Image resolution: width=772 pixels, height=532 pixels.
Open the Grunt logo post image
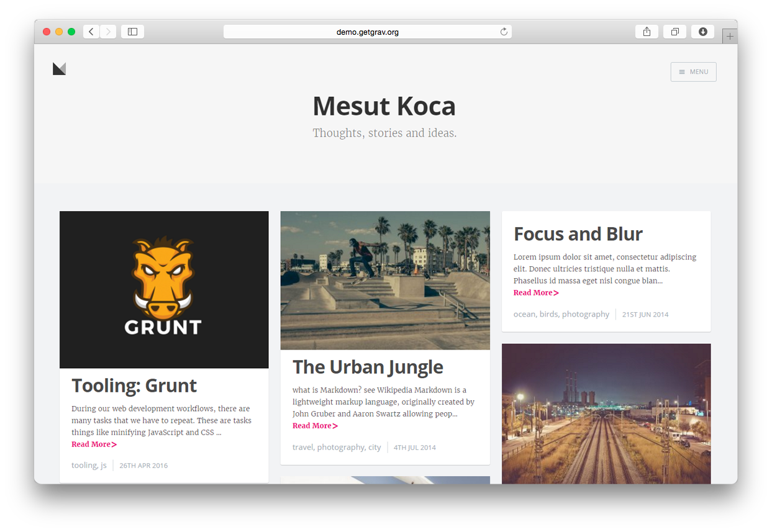pyautogui.click(x=164, y=289)
